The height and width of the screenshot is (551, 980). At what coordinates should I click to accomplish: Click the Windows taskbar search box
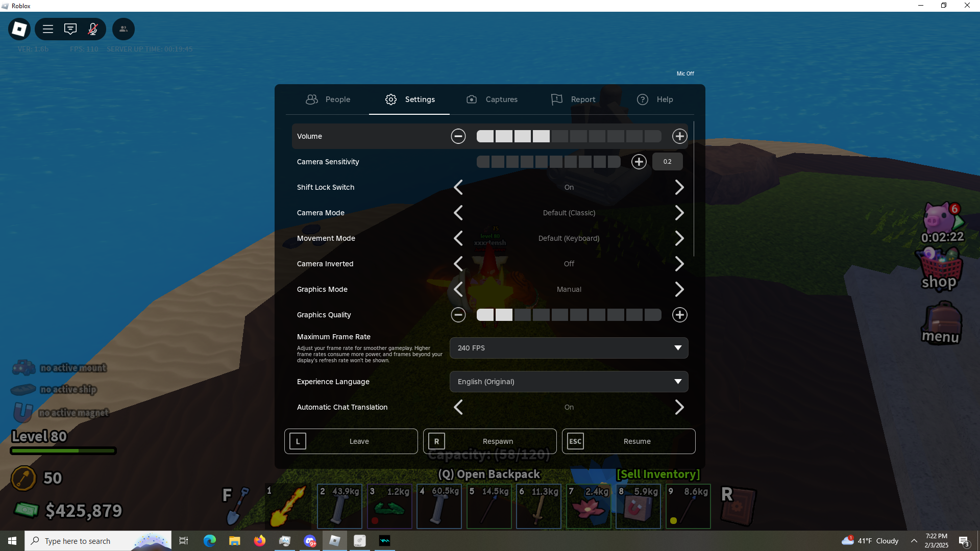point(98,541)
